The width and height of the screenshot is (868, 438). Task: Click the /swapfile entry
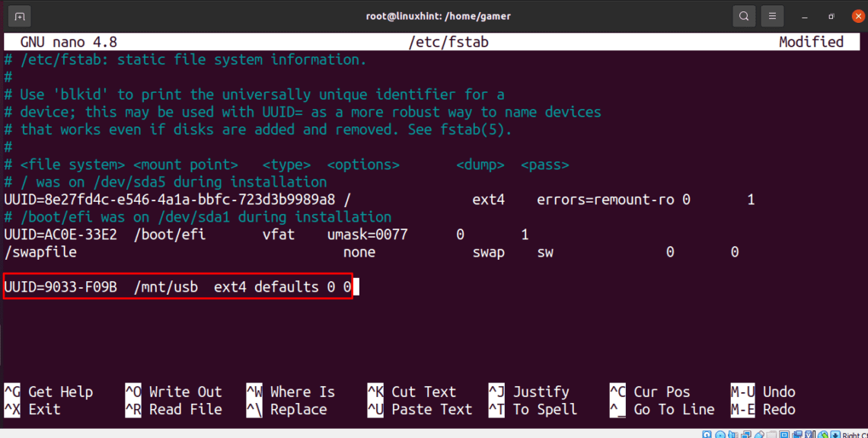pos(40,252)
